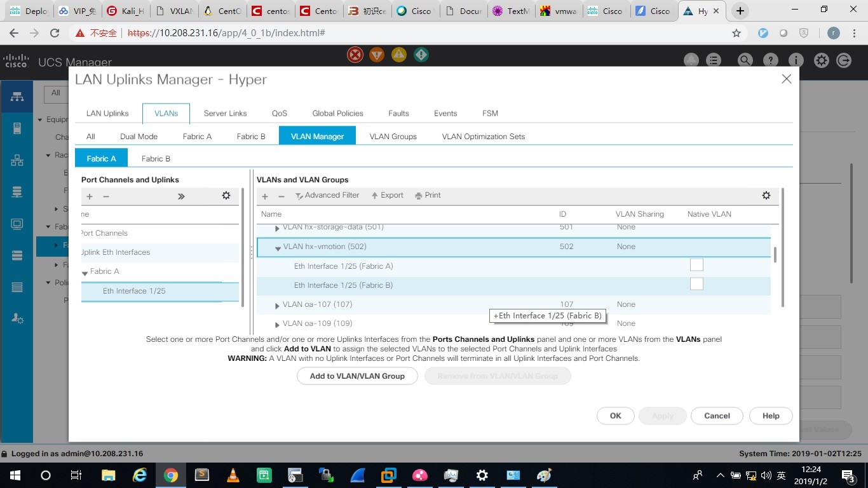The width and height of the screenshot is (868, 488).
Task: Switch to FSM tab
Action: [x=490, y=113]
